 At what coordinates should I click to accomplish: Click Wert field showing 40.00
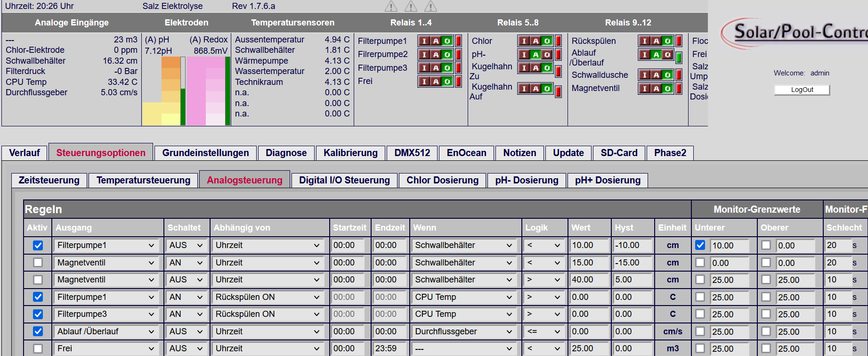[x=589, y=280]
